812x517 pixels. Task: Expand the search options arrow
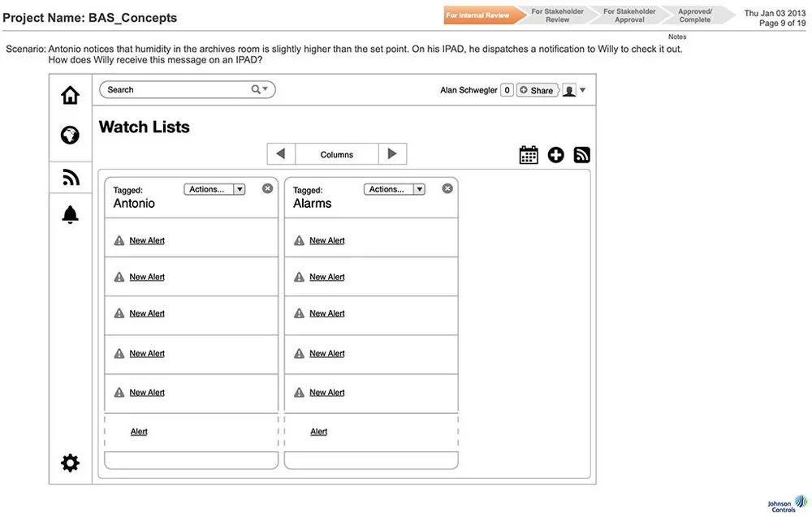click(x=266, y=89)
